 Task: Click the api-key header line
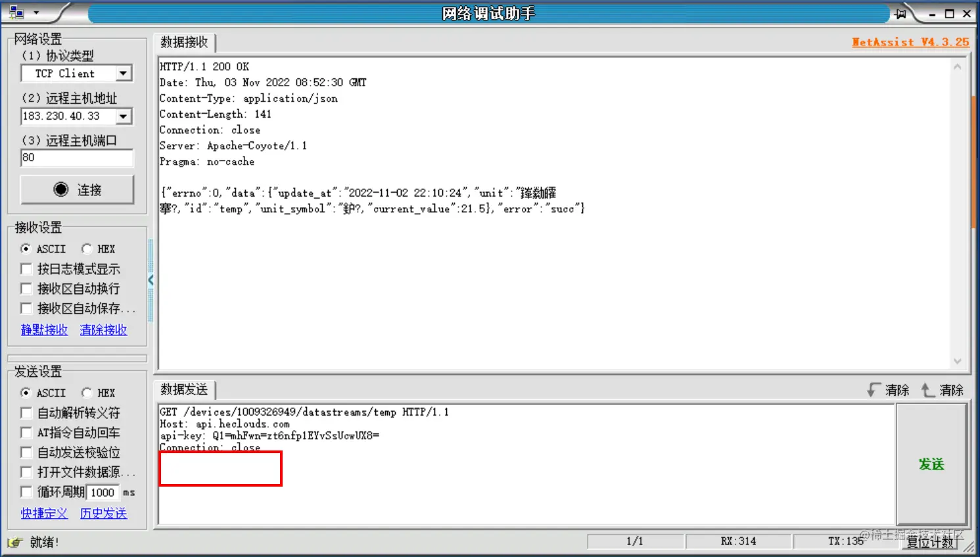click(269, 435)
